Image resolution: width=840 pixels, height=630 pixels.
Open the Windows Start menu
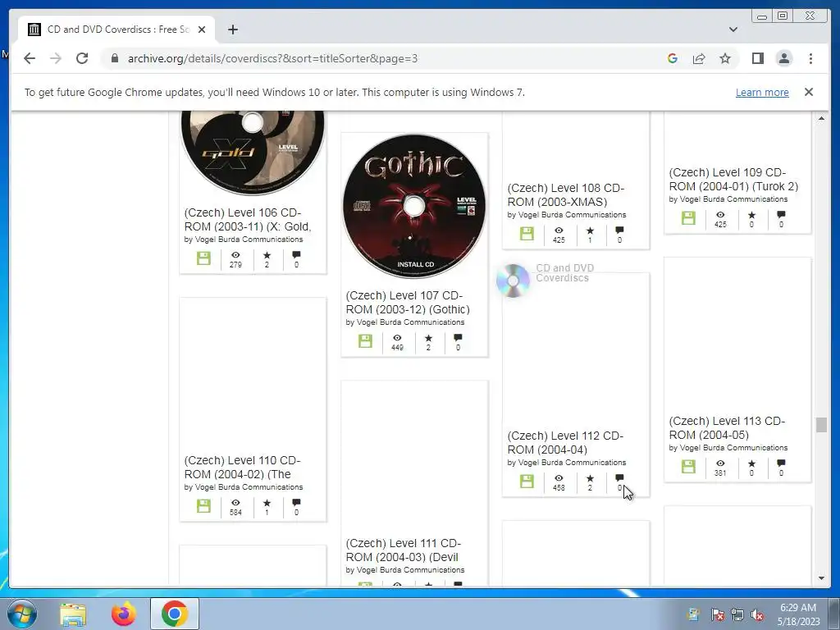tap(21, 614)
